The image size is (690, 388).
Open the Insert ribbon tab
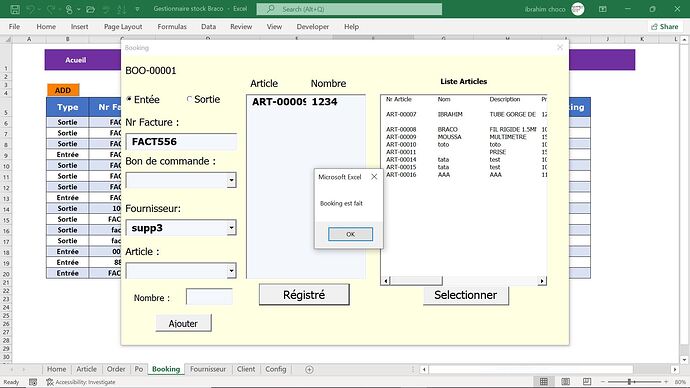point(80,27)
